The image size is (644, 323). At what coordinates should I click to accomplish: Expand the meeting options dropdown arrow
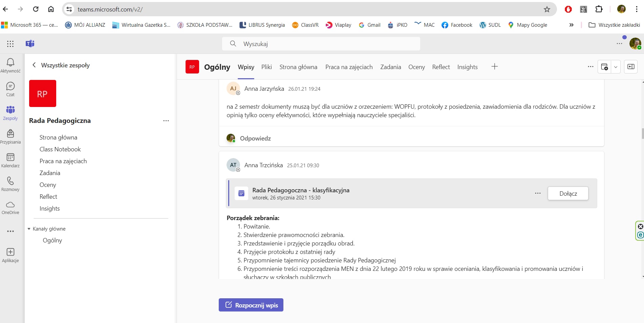point(616,67)
